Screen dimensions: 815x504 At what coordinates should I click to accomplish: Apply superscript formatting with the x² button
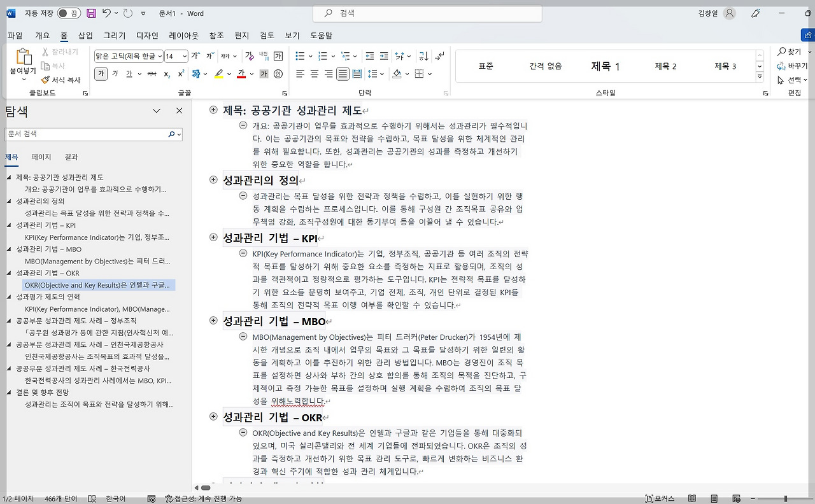[x=181, y=74]
